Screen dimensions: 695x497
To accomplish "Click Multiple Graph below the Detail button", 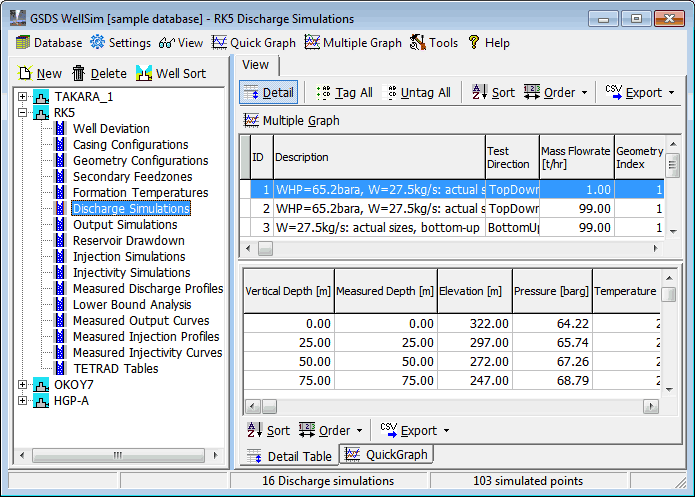I will tap(292, 121).
